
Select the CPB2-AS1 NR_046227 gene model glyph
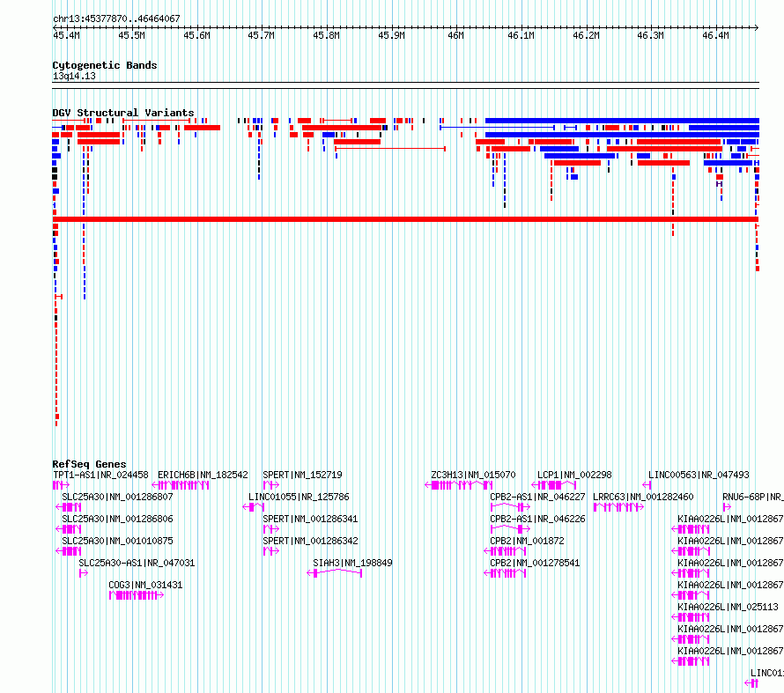click(510, 507)
